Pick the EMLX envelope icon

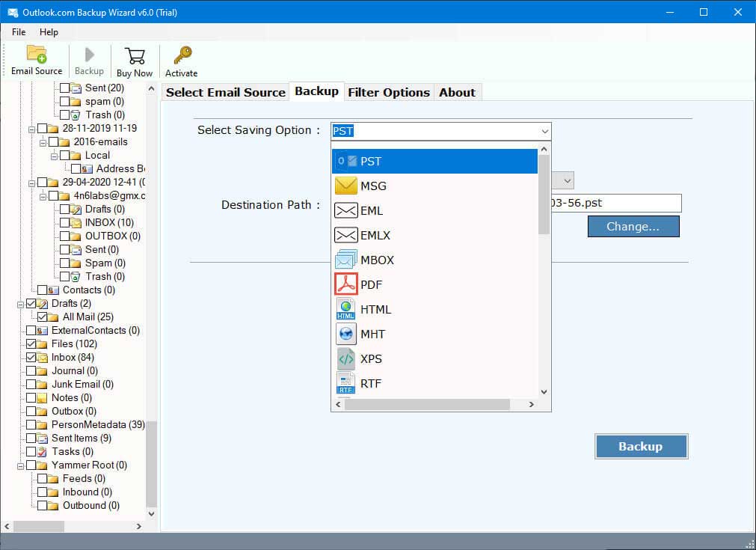pos(345,235)
